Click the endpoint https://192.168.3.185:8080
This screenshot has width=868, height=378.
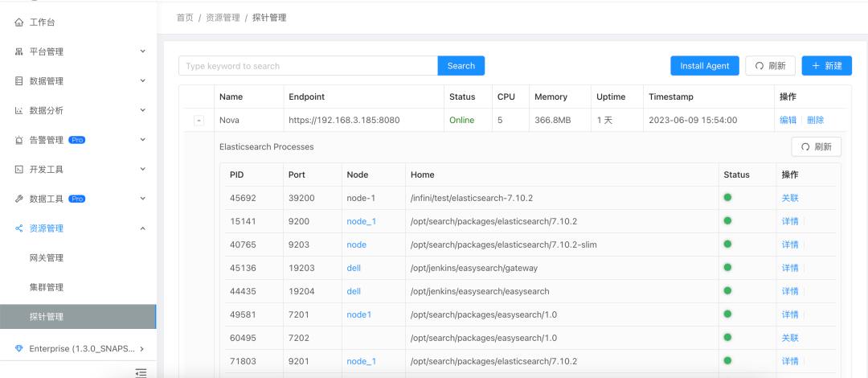point(344,120)
